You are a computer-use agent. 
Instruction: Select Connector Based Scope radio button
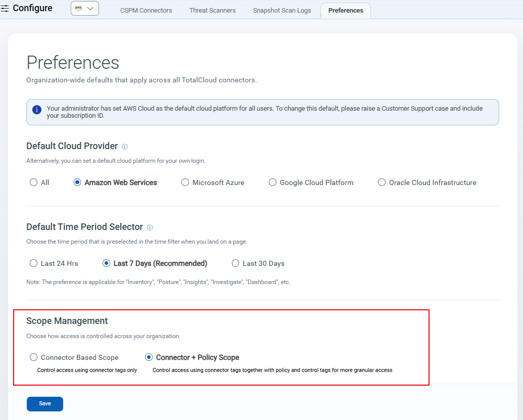coord(33,357)
